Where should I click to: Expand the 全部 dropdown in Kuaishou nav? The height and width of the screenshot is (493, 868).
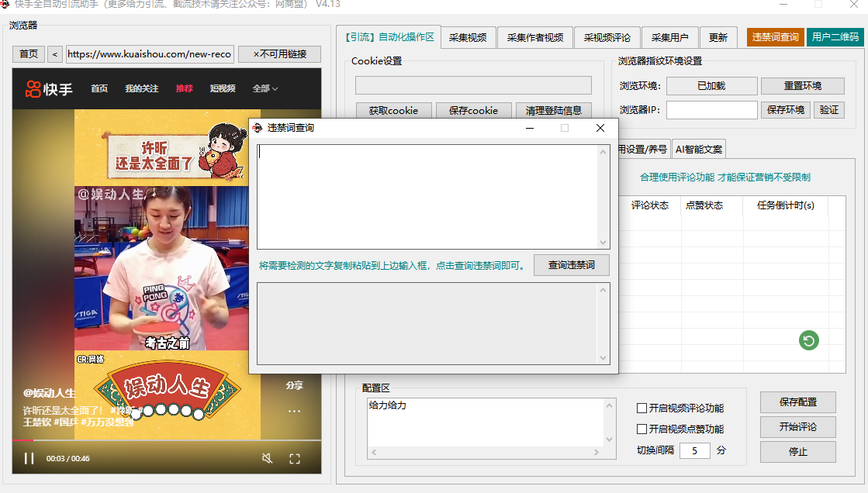265,88
